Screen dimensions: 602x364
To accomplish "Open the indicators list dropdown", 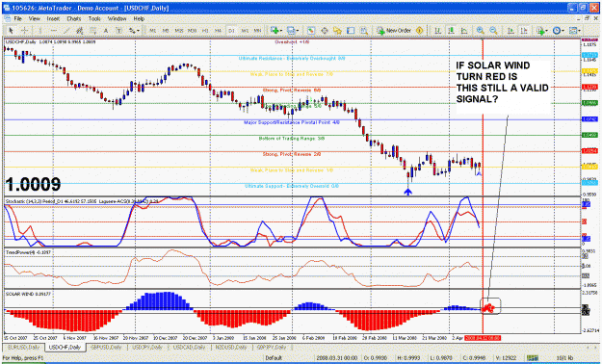I will click(542, 31).
